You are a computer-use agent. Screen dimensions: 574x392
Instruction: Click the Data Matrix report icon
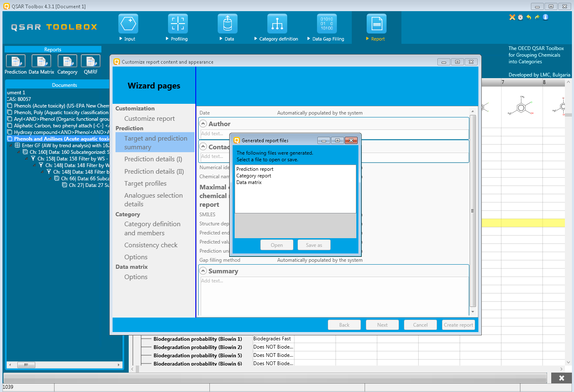(x=41, y=61)
